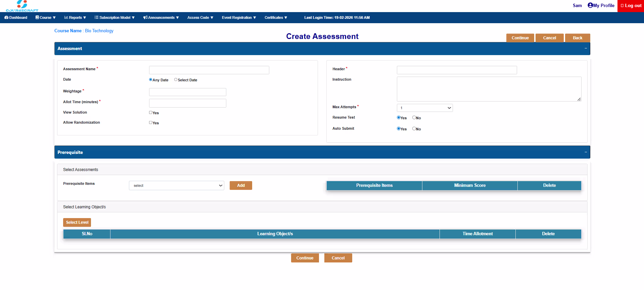Click the Bio Technology course name
The height and width of the screenshot is (290, 644).
click(x=99, y=31)
